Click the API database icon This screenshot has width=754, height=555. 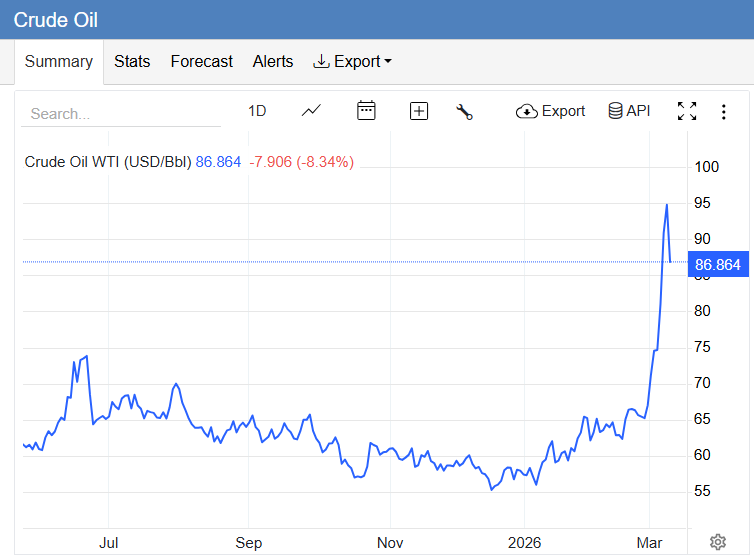629,111
